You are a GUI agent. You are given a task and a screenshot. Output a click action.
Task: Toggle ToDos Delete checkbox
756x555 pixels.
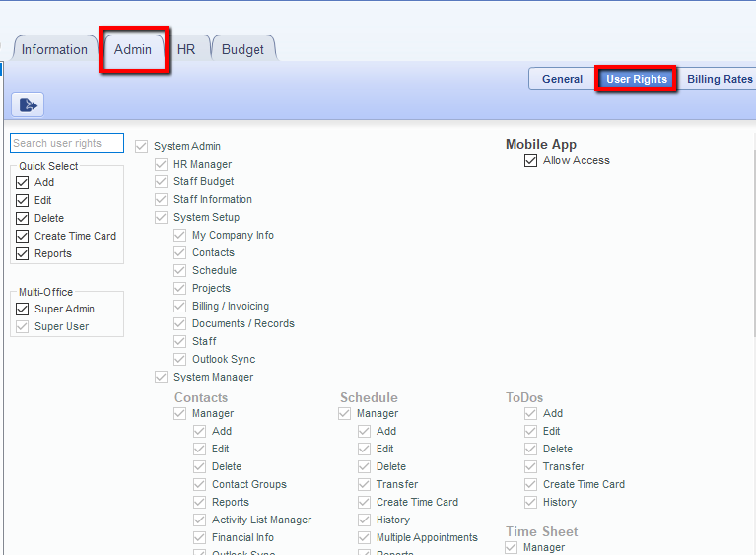click(x=531, y=449)
